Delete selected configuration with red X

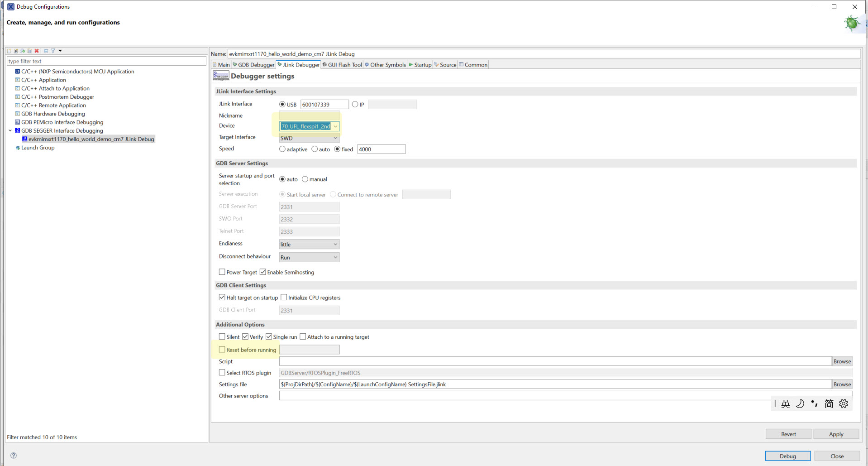37,51
